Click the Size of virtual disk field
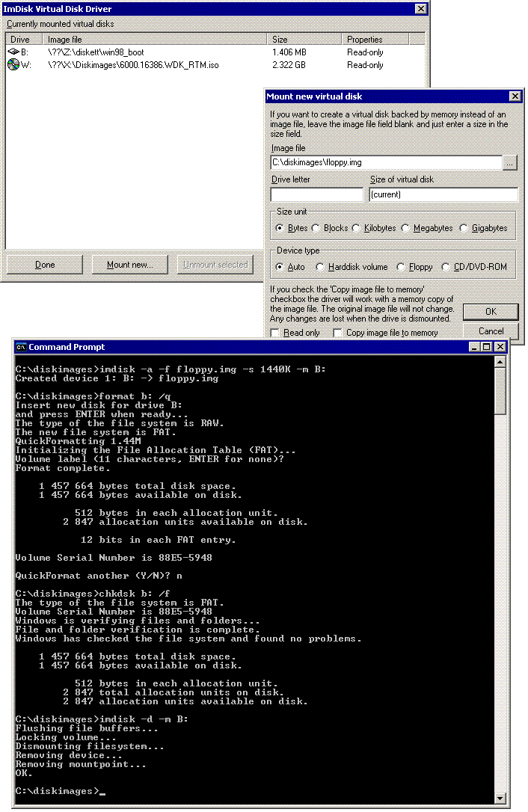Image resolution: width=528 pixels, height=812 pixels. pyautogui.click(x=443, y=194)
